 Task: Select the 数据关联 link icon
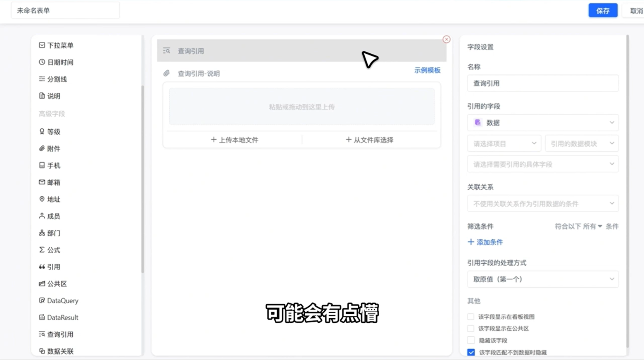pyautogui.click(x=42, y=351)
